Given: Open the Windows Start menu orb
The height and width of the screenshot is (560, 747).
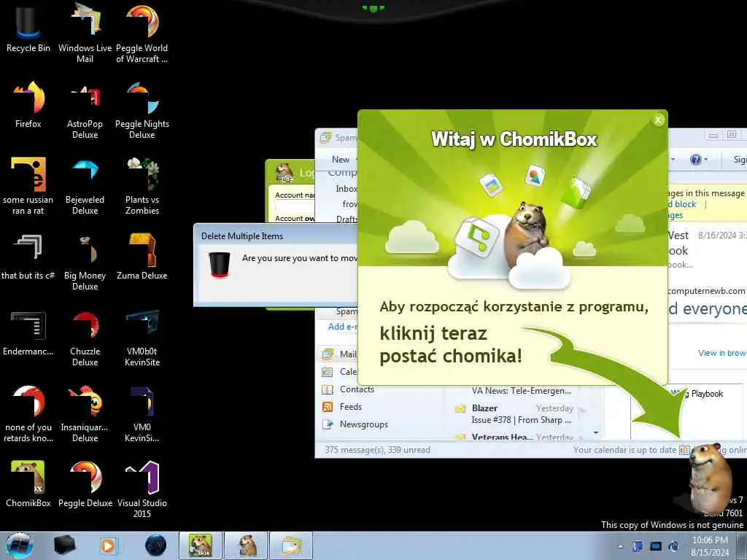Looking at the screenshot, I should [x=20, y=545].
